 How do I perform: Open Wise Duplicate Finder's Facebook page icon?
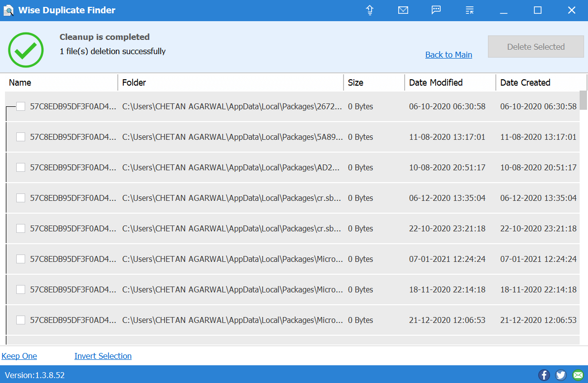(544, 375)
